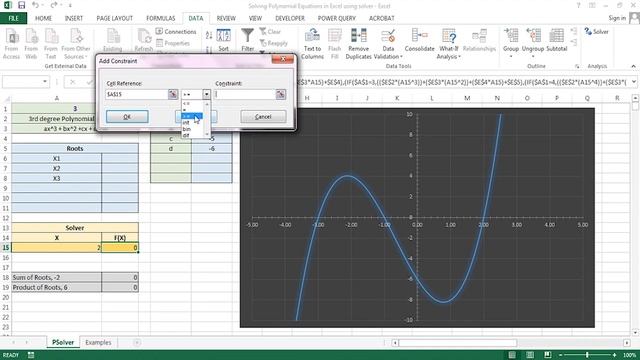Open the FILE tab
The height and width of the screenshot is (360, 640).
pyautogui.click(x=13, y=18)
